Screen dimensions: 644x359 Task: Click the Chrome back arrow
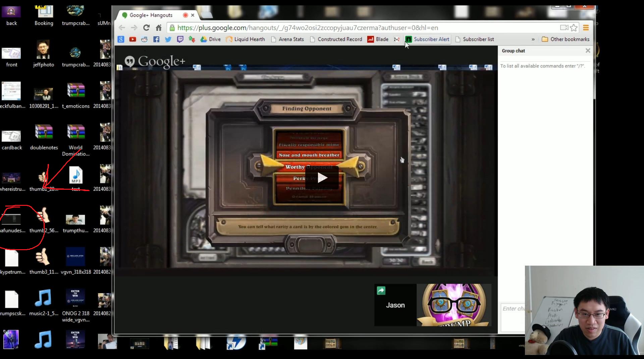click(122, 28)
